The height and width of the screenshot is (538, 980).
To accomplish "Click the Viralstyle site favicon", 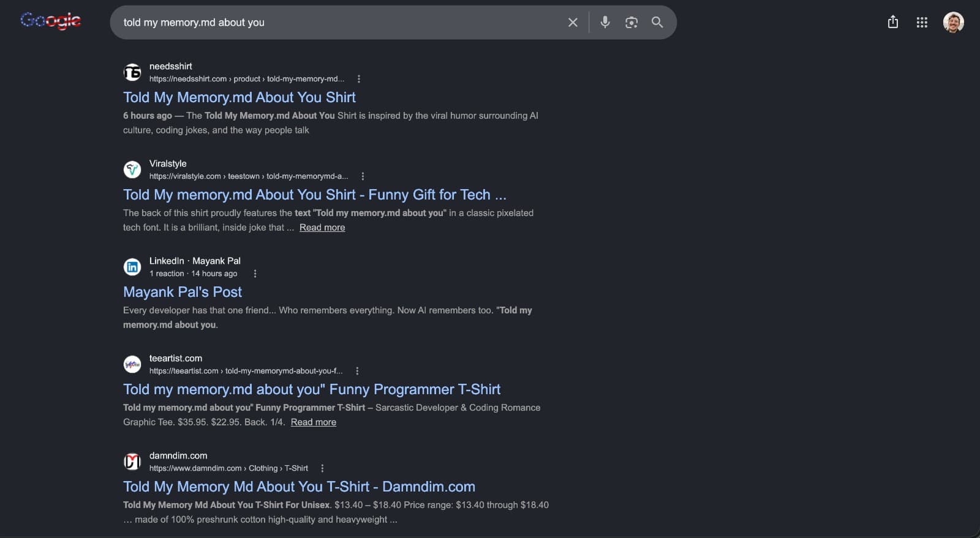I will (x=132, y=170).
